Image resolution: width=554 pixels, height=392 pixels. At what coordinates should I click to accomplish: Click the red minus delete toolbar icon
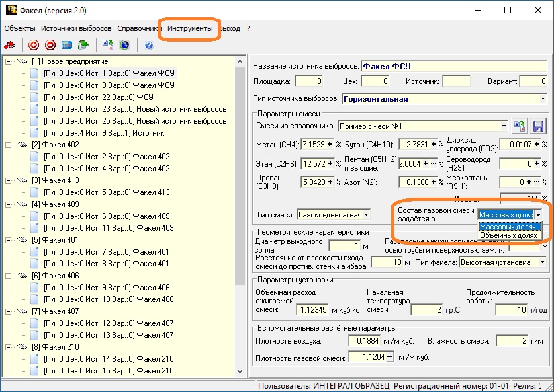tap(50, 46)
